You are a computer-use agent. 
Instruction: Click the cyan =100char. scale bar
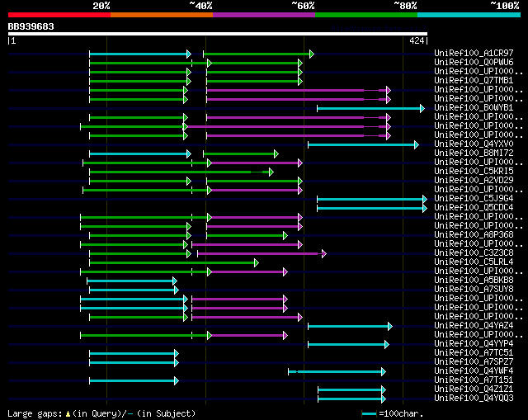tap(369, 413)
